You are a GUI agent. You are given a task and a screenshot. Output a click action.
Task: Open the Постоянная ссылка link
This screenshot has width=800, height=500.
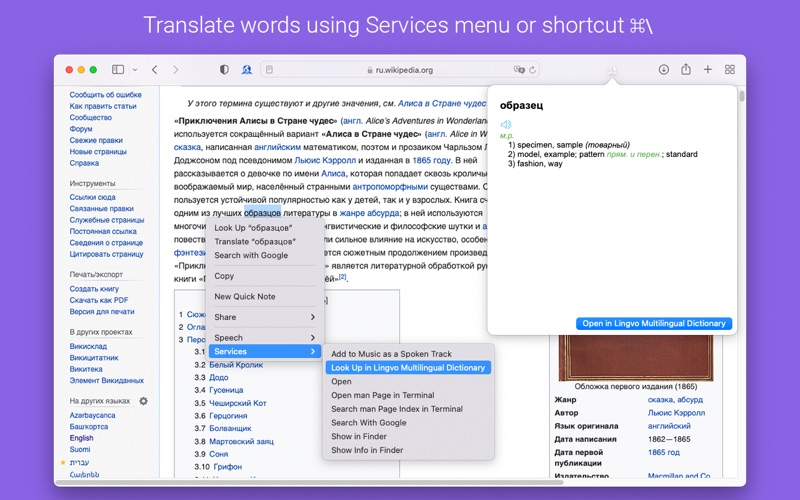click(x=103, y=231)
